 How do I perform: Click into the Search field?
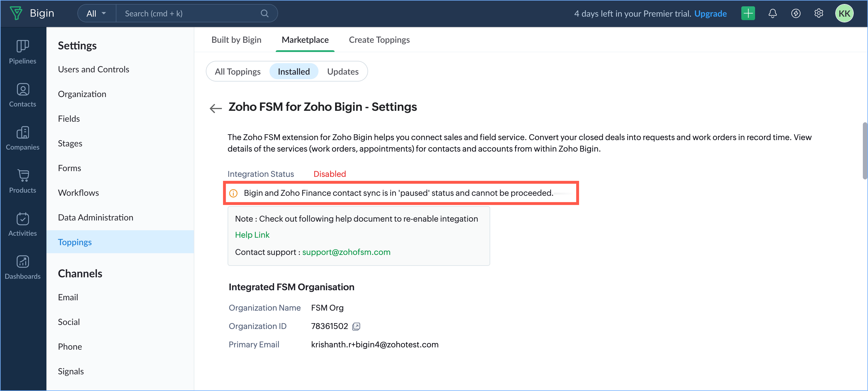coord(189,13)
